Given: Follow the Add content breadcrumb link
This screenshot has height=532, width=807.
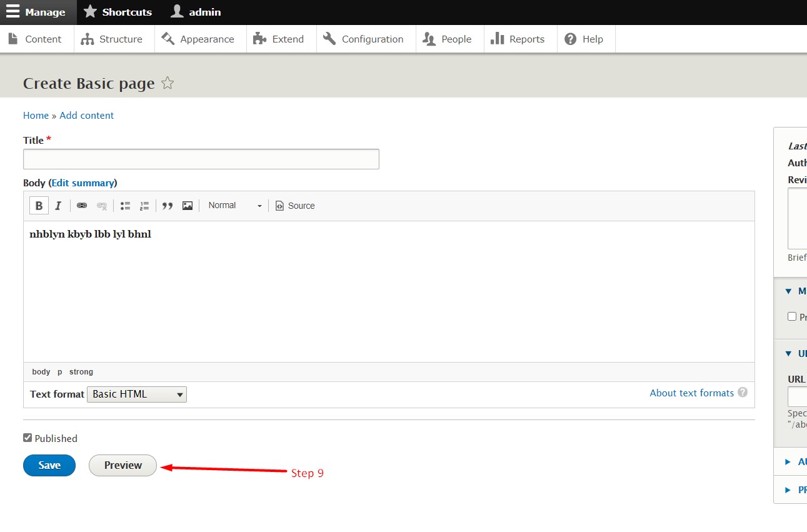Looking at the screenshot, I should pyautogui.click(x=87, y=115).
